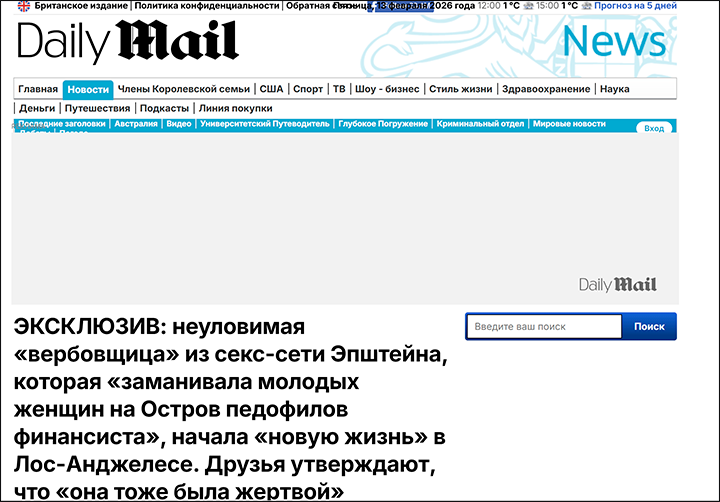Click the Вход login button

[x=654, y=128]
